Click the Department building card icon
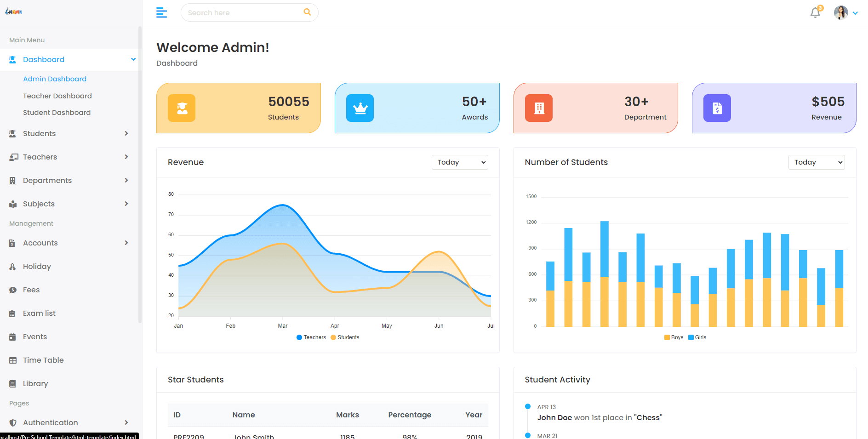The height and width of the screenshot is (439, 868). click(x=539, y=108)
